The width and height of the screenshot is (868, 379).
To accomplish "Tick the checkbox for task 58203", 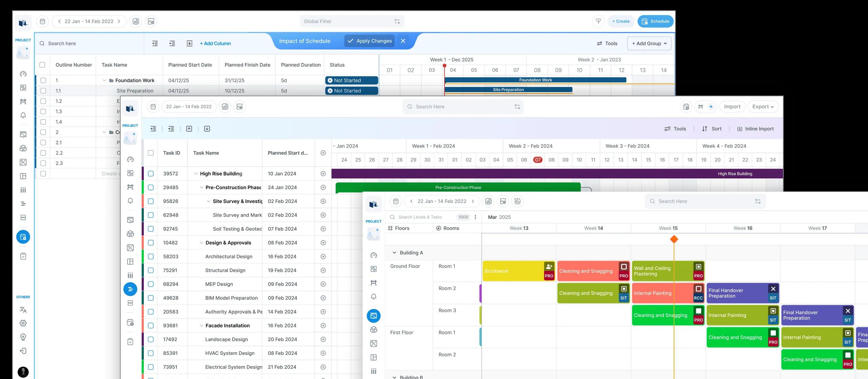I will tap(151, 256).
